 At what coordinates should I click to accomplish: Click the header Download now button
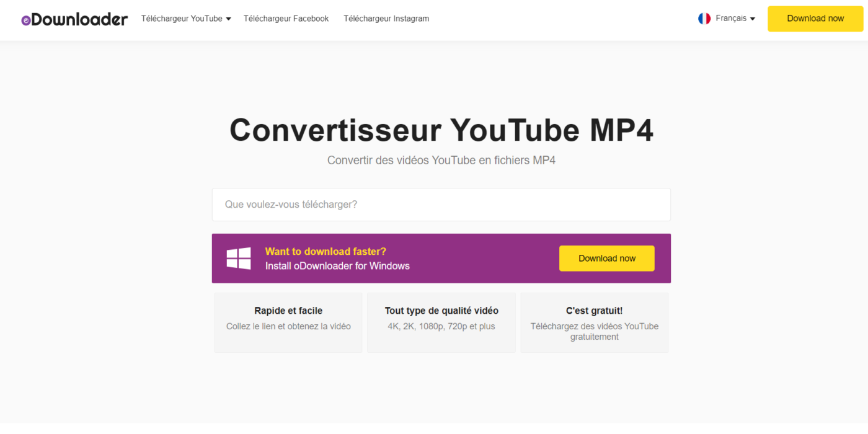click(x=815, y=19)
